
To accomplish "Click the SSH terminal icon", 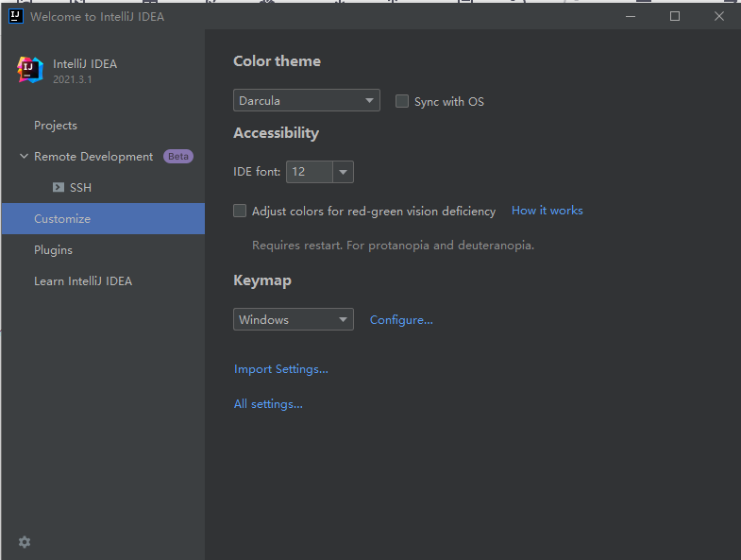I will point(59,187).
